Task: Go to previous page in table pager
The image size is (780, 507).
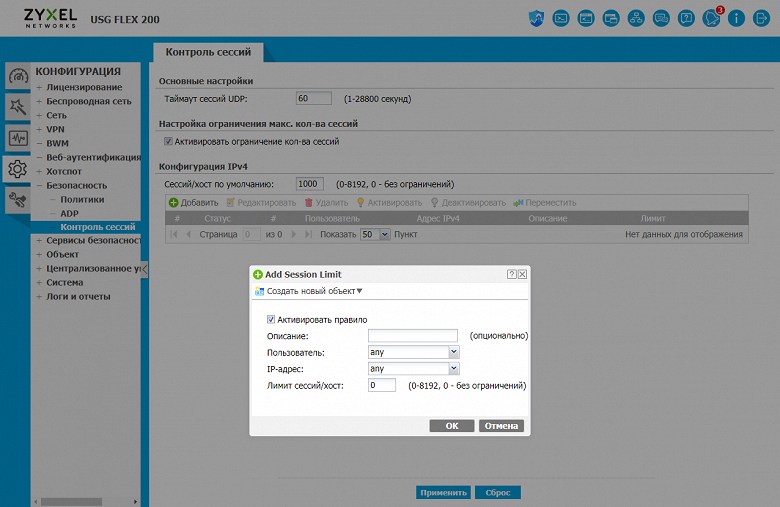Action: pos(189,234)
